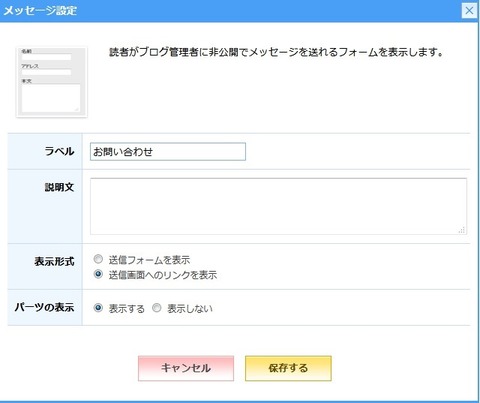Click the message form preview thumbnail

coord(52,82)
